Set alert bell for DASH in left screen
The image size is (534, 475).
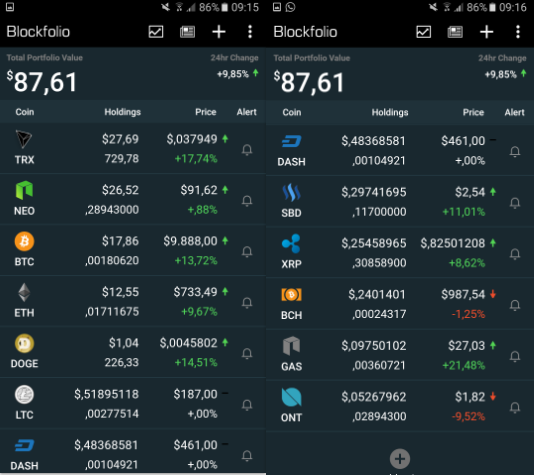tap(247, 455)
